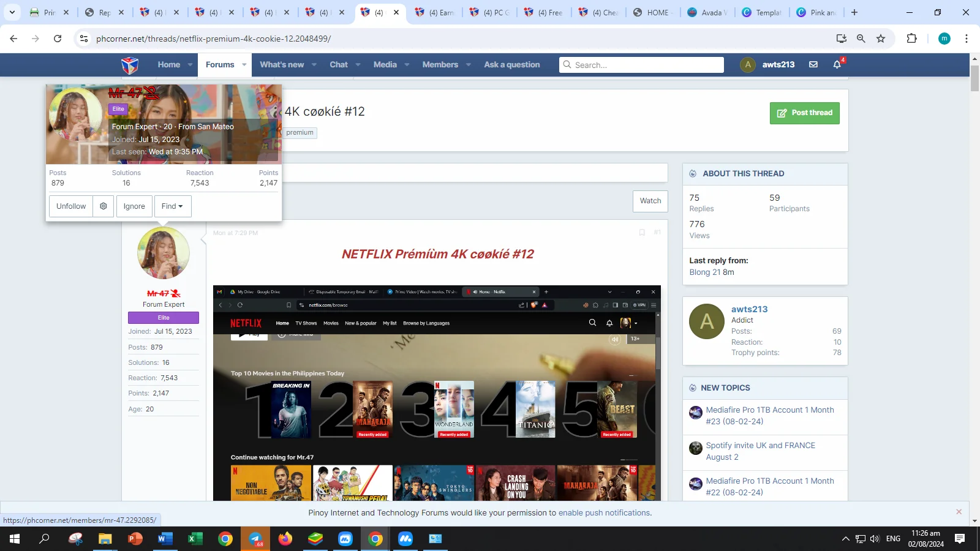Open the Chrome three-dot menu
980x551 pixels.
[967, 39]
